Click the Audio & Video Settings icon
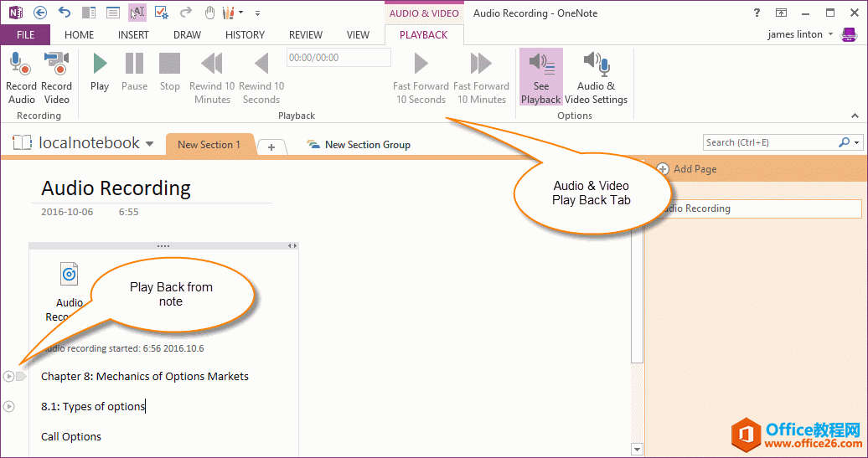Screen dimensions: 868x458 pyautogui.click(x=597, y=65)
